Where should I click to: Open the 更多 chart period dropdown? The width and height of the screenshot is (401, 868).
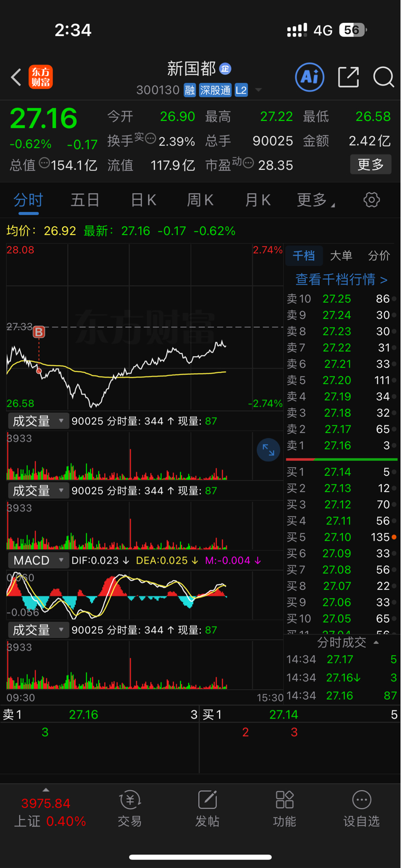tap(316, 200)
